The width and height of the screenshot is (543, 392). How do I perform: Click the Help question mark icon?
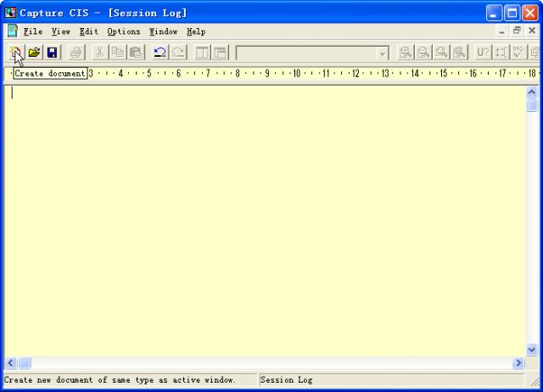click(x=483, y=53)
